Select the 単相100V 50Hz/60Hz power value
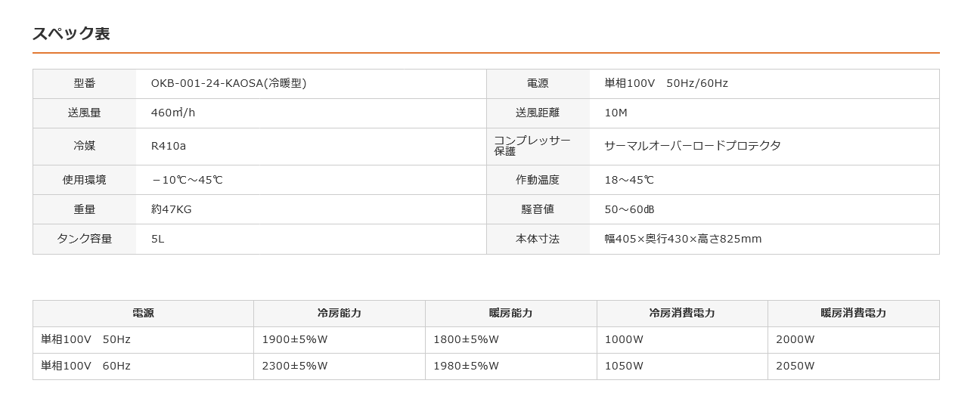The image size is (980, 402). pos(666,83)
